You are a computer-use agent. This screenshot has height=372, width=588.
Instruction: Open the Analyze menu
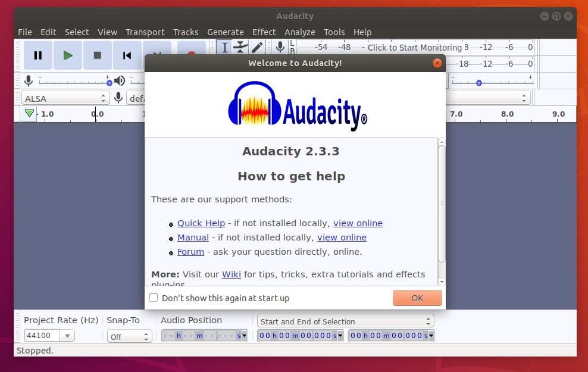pos(299,32)
